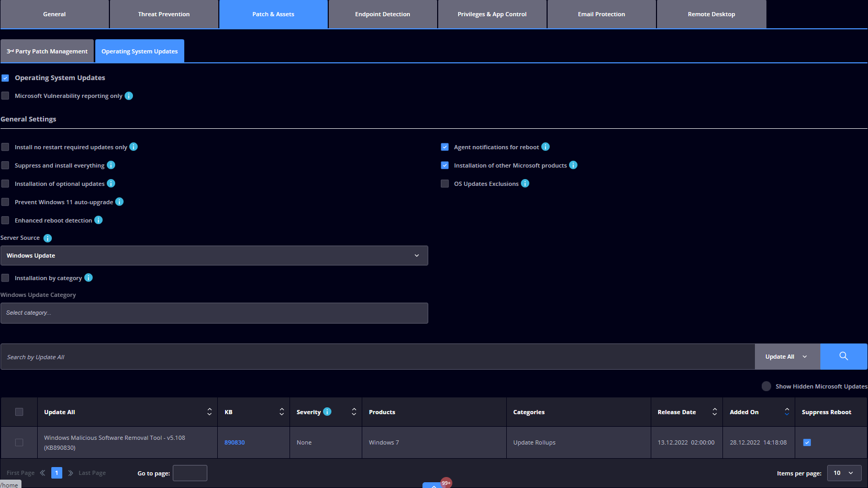Switch to the General tab

54,14
